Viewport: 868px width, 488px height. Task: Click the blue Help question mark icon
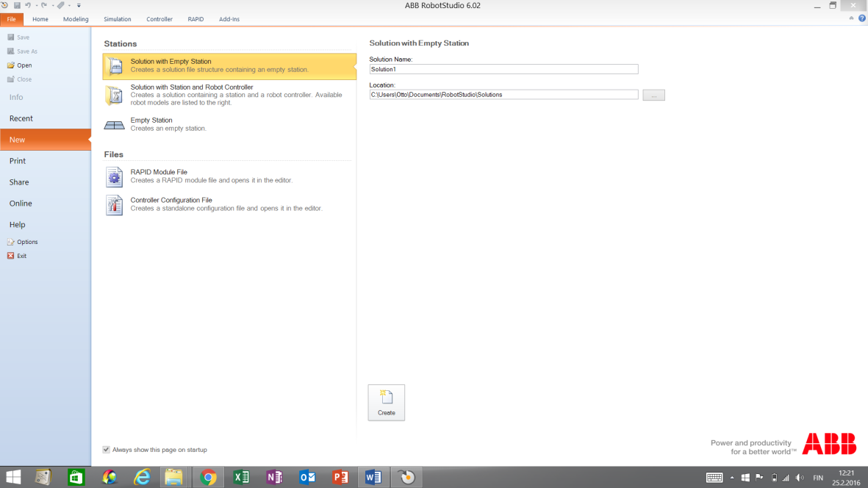pos(862,18)
